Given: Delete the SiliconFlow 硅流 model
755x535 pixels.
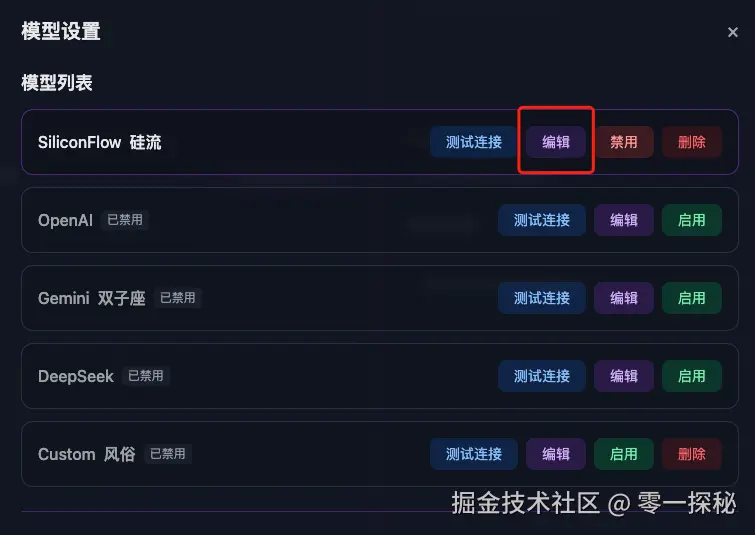Looking at the screenshot, I should pos(691,142).
